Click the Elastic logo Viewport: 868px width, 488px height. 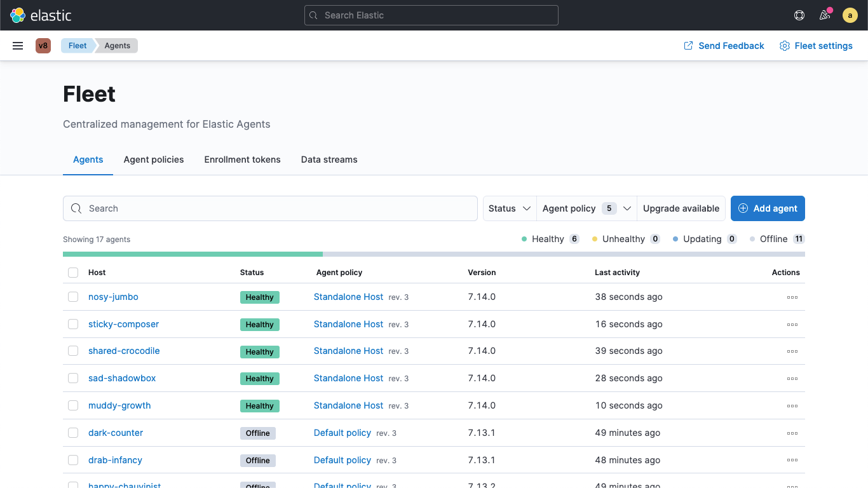[41, 15]
